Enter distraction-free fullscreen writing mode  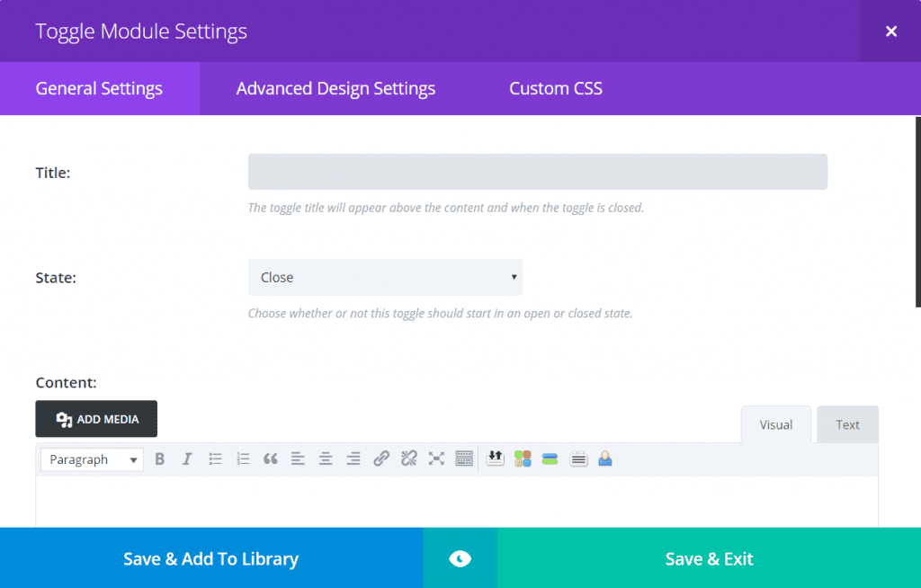coord(436,459)
